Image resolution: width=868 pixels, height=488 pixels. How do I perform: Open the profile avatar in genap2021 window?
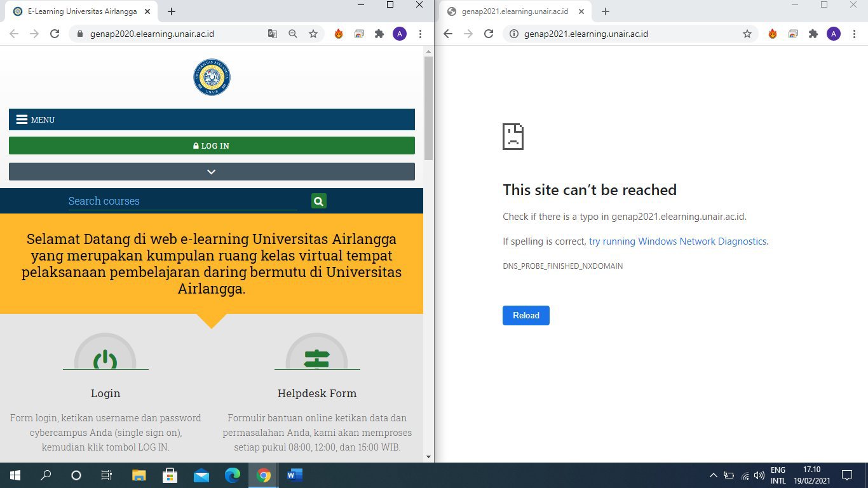tap(834, 34)
